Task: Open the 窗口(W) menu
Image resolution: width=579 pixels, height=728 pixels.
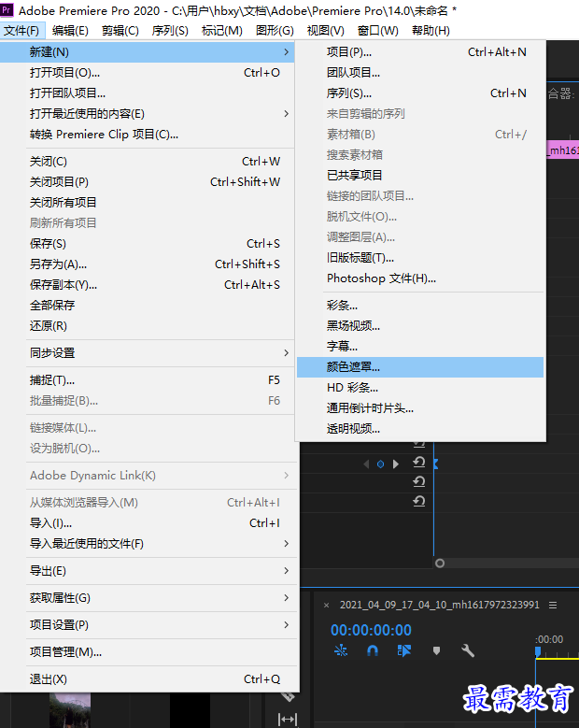Action: (x=377, y=31)
